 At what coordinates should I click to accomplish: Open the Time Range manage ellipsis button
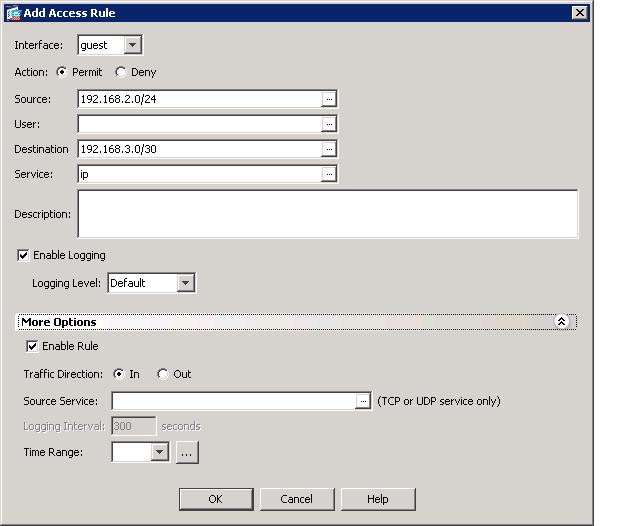coord(187,453)
